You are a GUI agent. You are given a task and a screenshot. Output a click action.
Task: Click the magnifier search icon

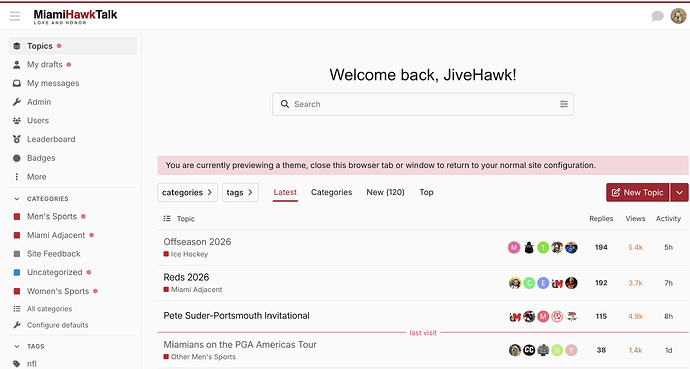pos(285,104)
